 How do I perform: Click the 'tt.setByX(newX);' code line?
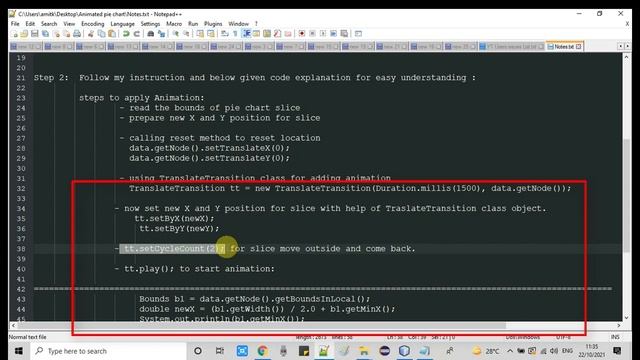pos(174,218)
